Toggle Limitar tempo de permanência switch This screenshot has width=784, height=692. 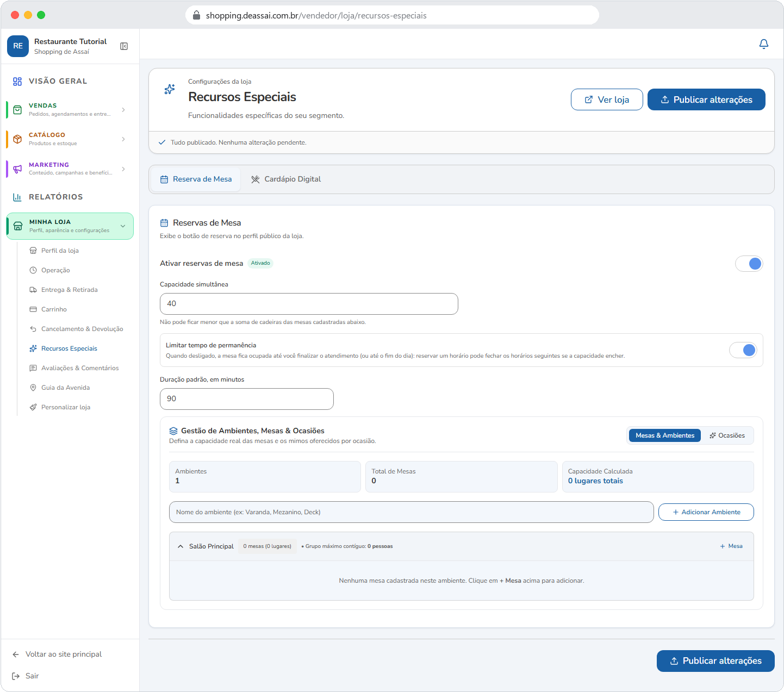743,350
